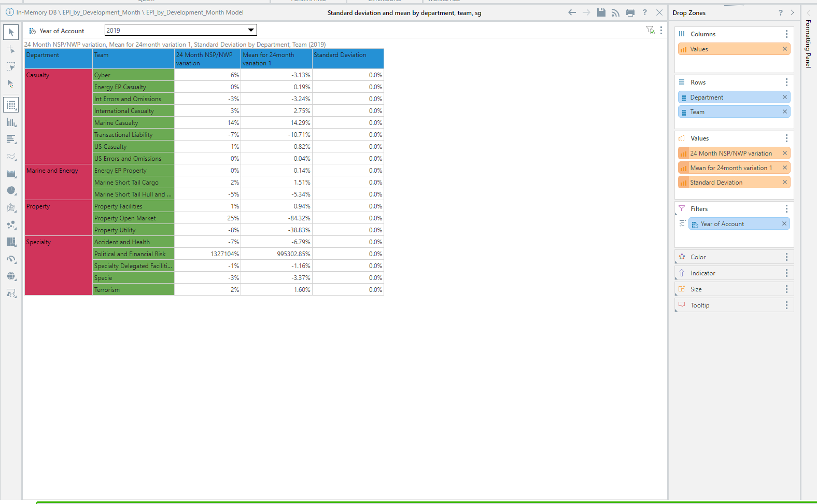The height and width of the screenshot is (504, 817).
Task: Switch visualization to area chart
Action: [11, 174]
